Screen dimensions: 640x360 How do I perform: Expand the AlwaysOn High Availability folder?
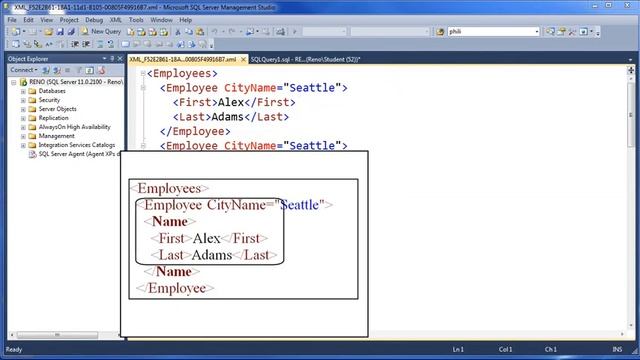tap(23, 127)
